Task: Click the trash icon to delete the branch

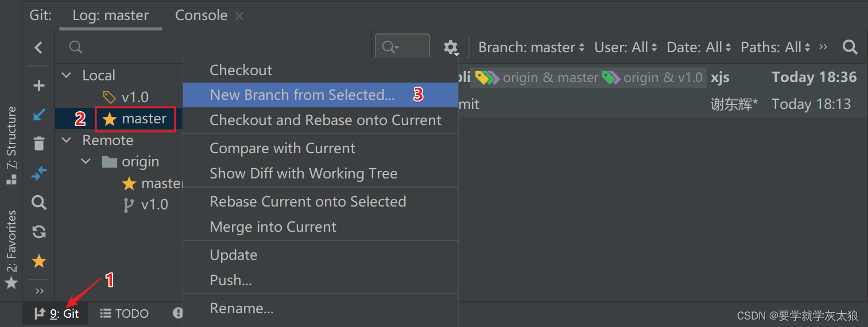Action: (38, 143)
